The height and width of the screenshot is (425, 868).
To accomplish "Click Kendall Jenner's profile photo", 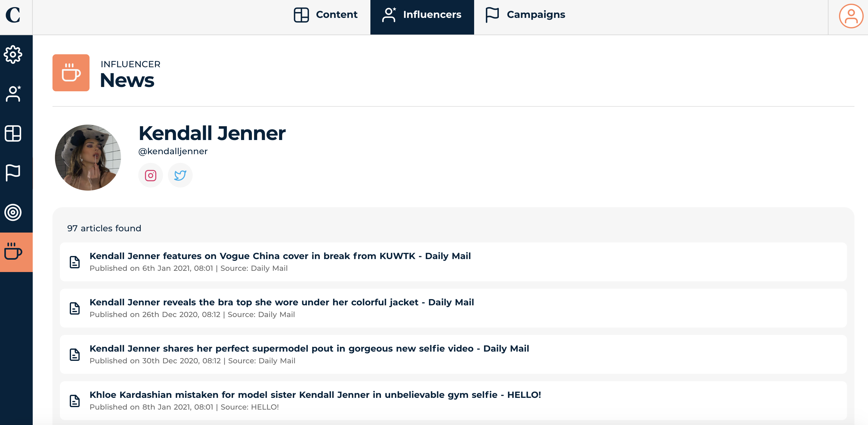I will click(x=88, y=158).
